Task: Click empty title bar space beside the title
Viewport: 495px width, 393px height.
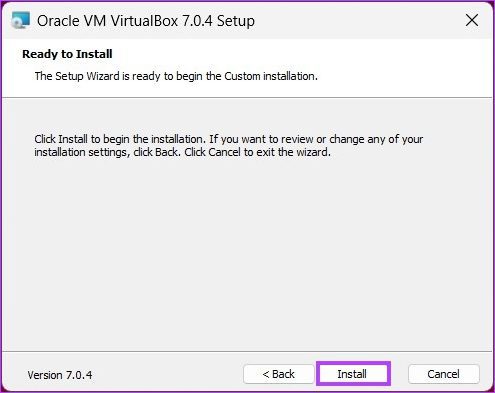Action: coord(358,21)
